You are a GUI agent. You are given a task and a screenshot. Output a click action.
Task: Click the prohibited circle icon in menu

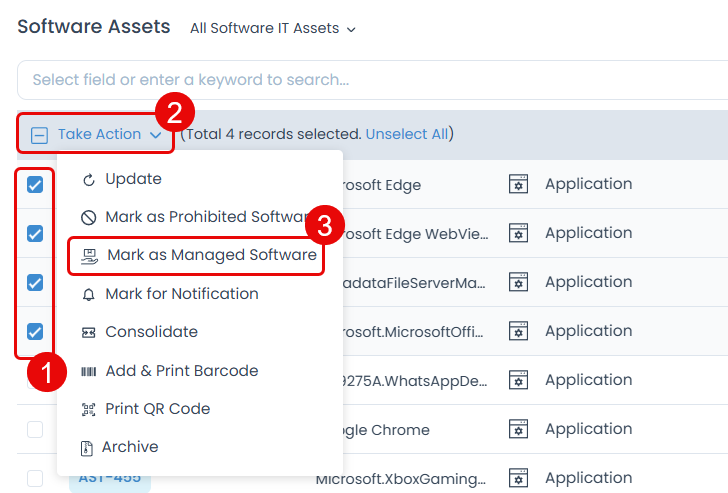[89, 217]
